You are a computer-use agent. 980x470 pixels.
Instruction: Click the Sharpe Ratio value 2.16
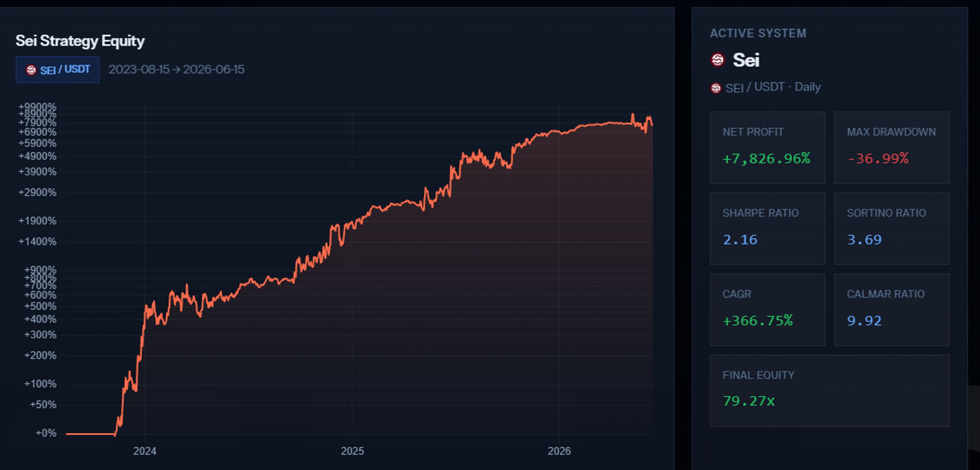tap(740, 240)
